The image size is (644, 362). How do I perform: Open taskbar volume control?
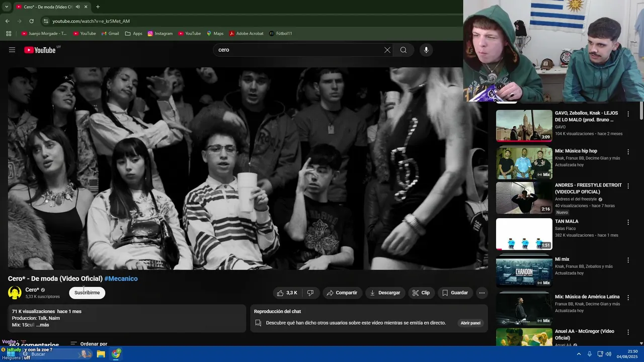608,354
